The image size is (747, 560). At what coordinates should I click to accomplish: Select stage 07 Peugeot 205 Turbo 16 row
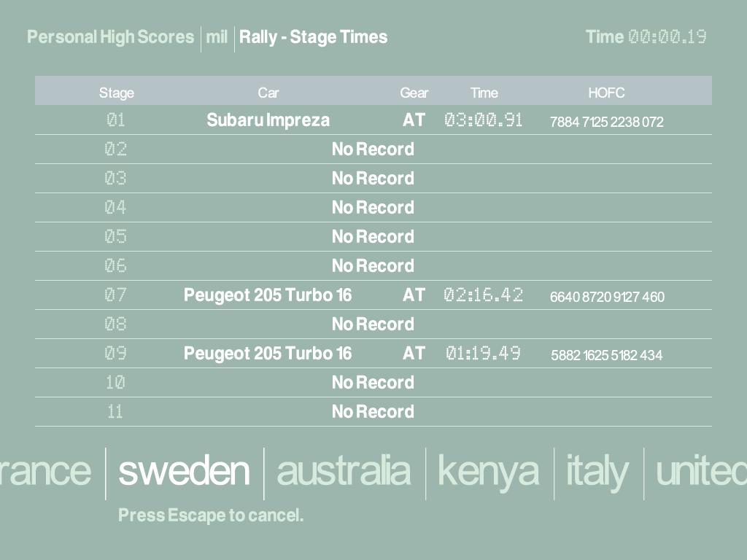click(x=268, y=295)
